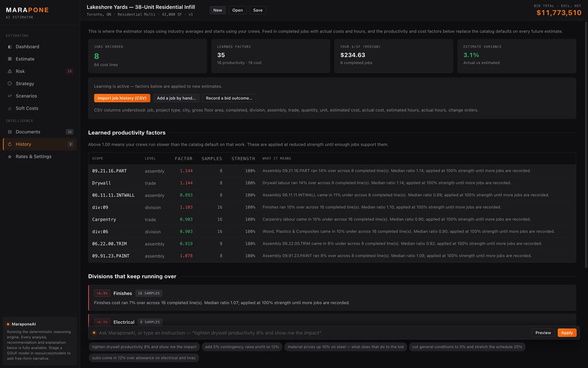Click the Risk badge showing 15
Viewport: 588px width, 368px height.
[x=70, y=71]
